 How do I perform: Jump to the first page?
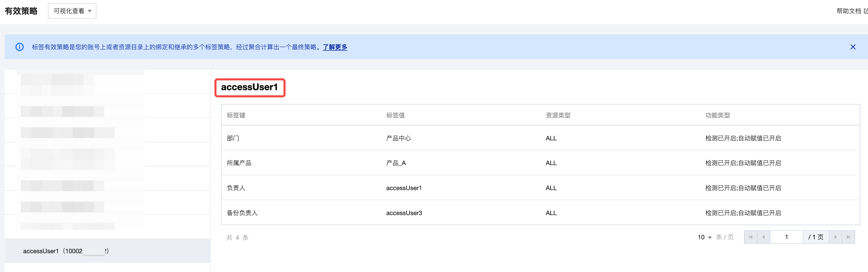coord(750,237)
